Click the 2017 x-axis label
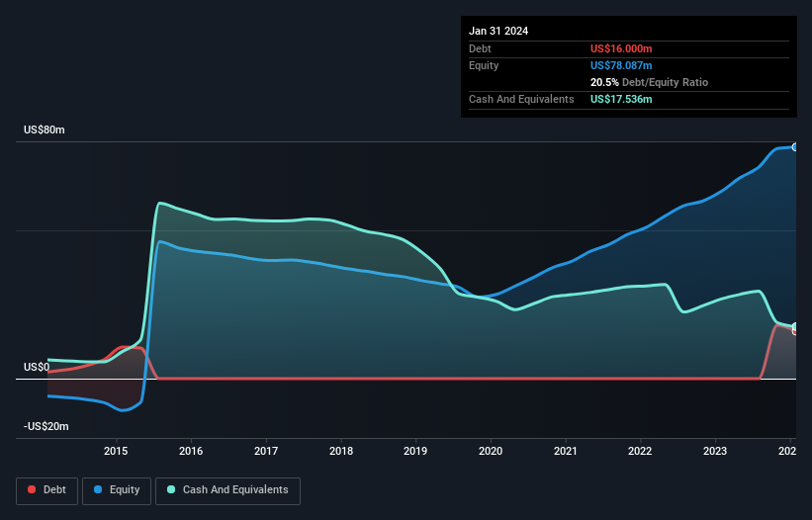 pos(266,451)
